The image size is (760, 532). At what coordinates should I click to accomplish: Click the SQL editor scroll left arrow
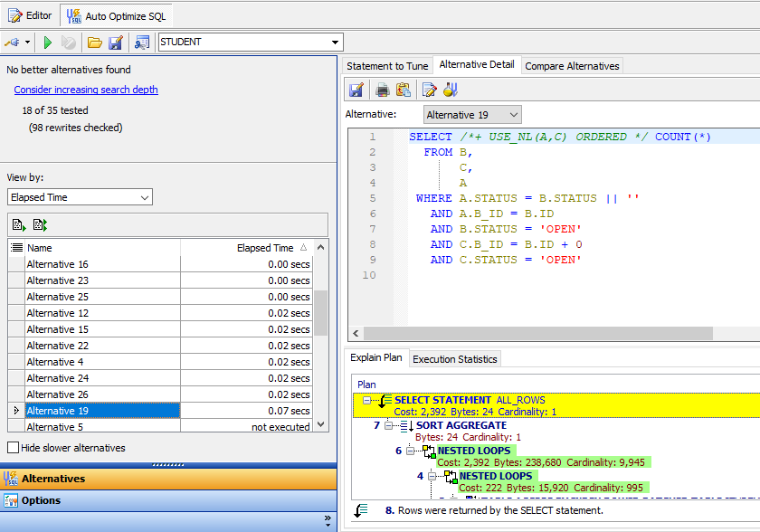[x=356, y=333]
